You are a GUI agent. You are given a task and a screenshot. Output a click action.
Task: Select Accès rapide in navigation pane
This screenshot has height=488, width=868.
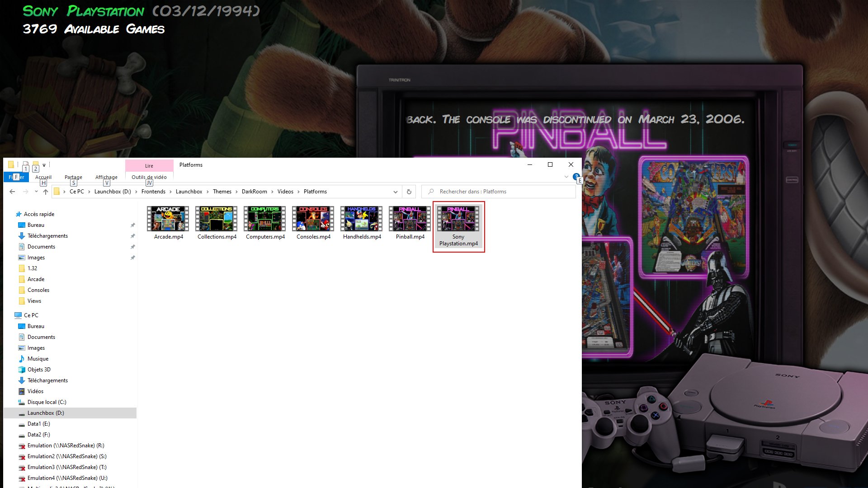pyautogui.click(x=39, y=214)
